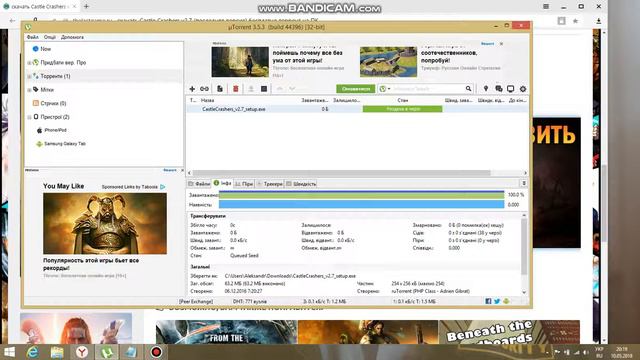640x360 pixels.
Task: Click the red Remove Torrent trash icon
Action: coord(236,89)
